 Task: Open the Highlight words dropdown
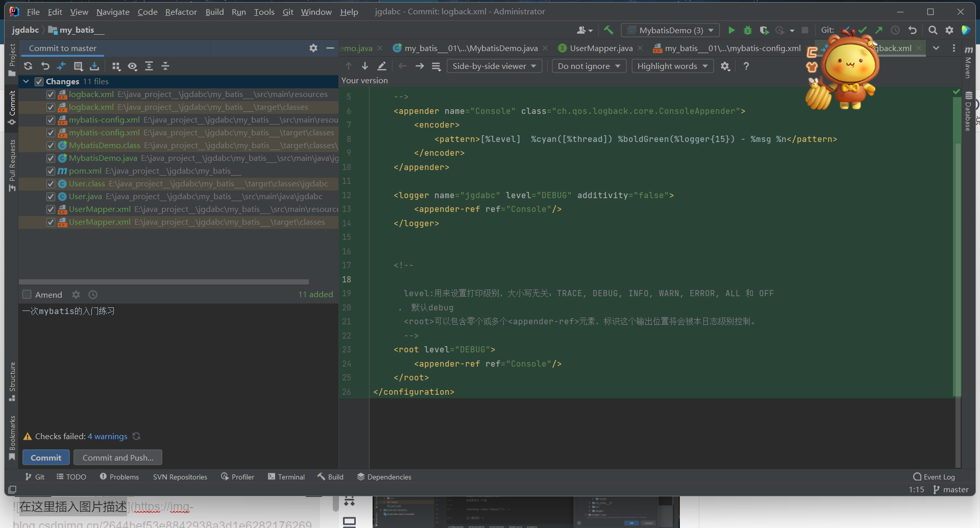[x=672, y=66]
